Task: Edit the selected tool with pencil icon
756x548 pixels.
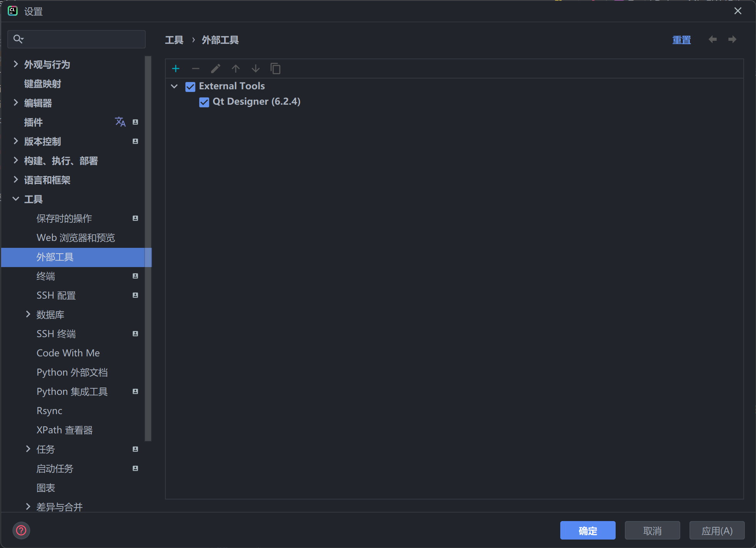Action: click(215, 68)
